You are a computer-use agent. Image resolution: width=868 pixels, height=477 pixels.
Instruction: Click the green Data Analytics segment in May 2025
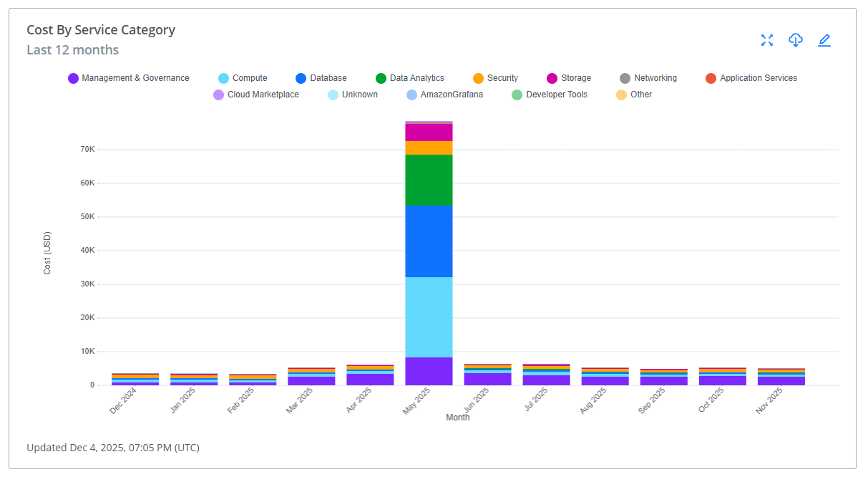429,180
